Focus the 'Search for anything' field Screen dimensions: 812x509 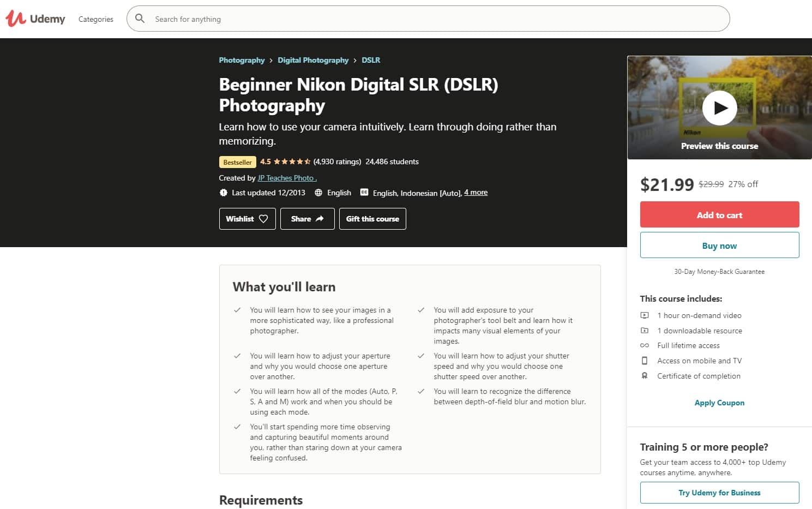428,19
